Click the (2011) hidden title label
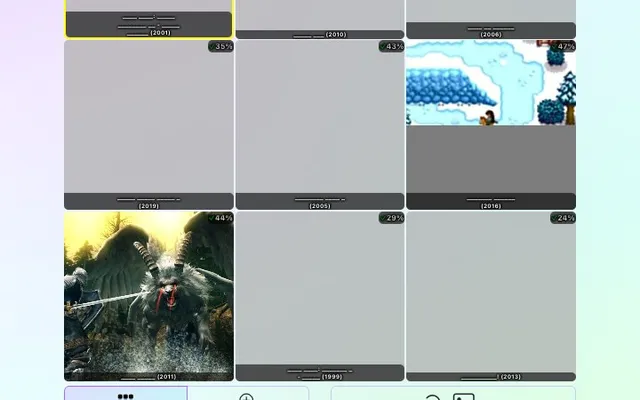The image size is (640, 400). pos(149,377)
